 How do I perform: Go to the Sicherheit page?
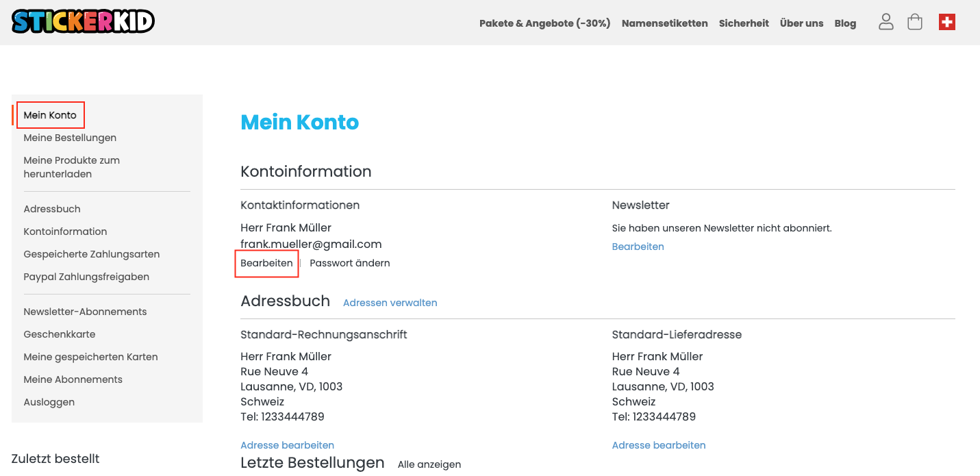click(744, 23)
